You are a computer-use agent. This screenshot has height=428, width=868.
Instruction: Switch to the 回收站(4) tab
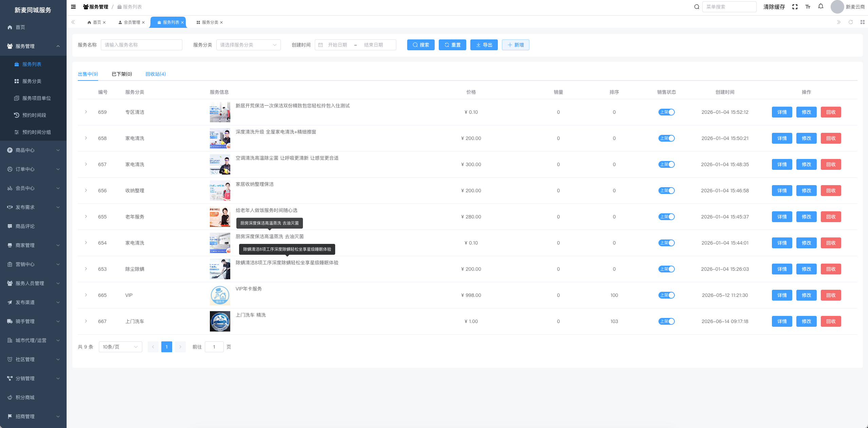pos(156,74)
